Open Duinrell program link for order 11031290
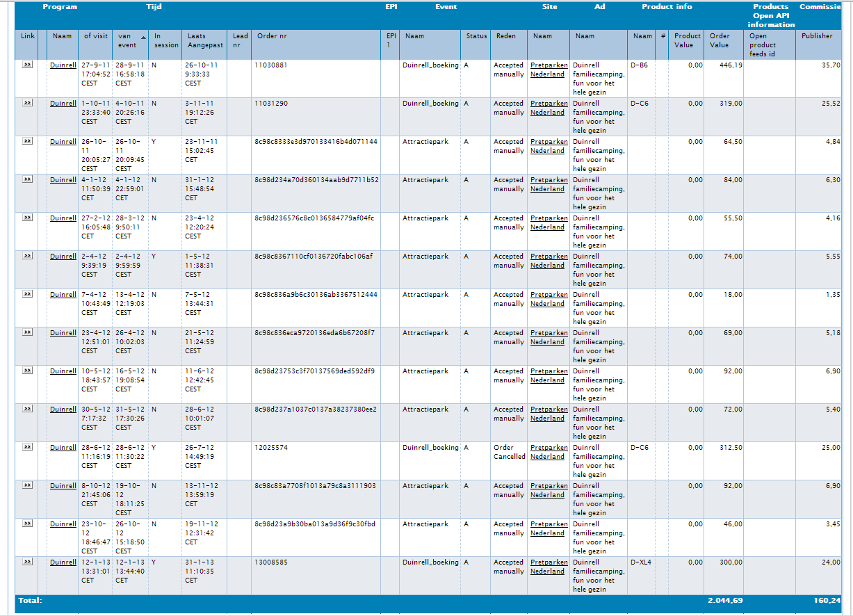The image size is (853, 616). click(63, 104)
